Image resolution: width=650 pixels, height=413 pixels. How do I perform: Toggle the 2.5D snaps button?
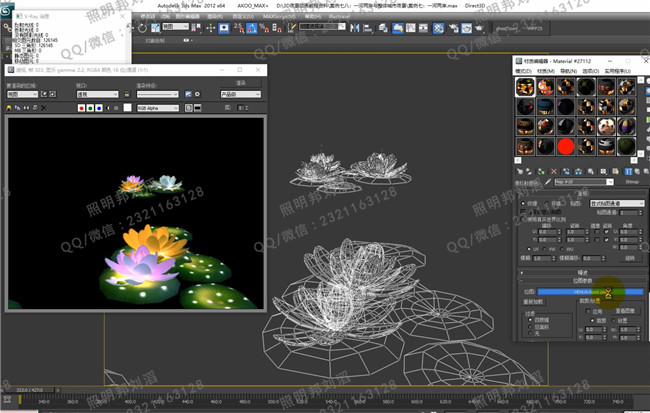pyautogui.click(x=239, y=28)
